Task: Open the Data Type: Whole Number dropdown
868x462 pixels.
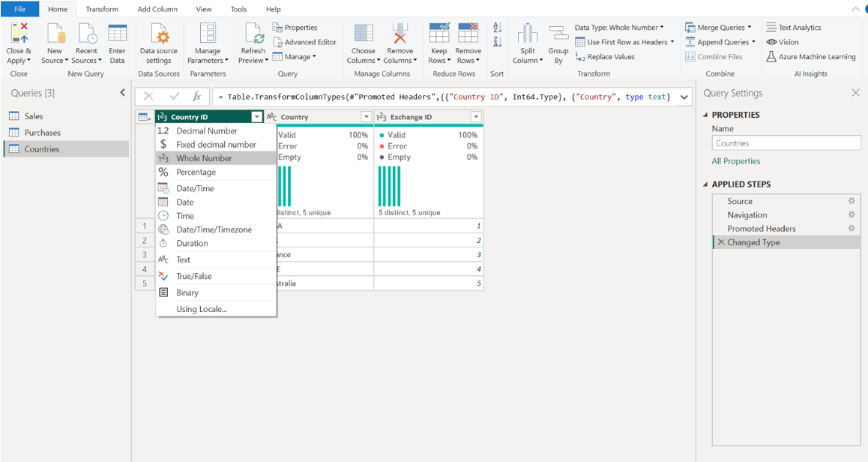Action: [618, 28]
